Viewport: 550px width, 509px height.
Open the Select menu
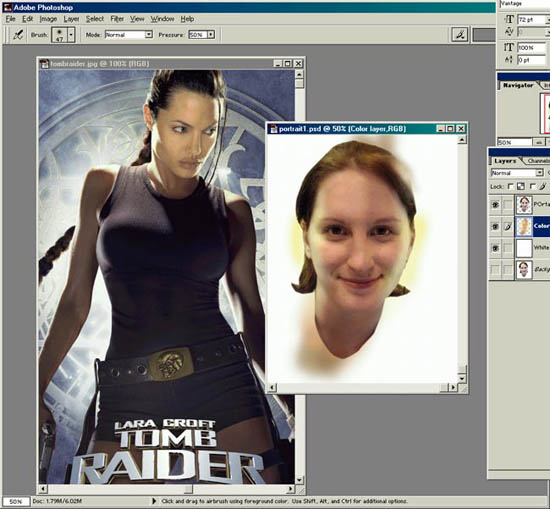(95, 19)
